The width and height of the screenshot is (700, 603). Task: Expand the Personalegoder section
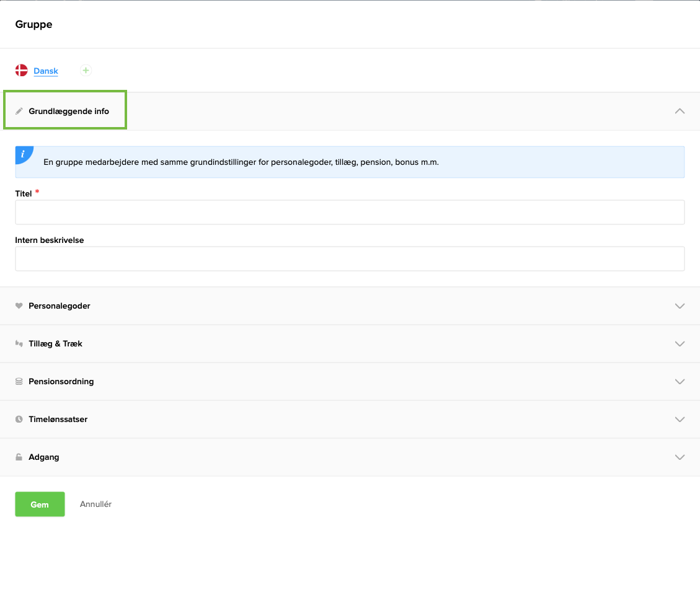[680, 306]
